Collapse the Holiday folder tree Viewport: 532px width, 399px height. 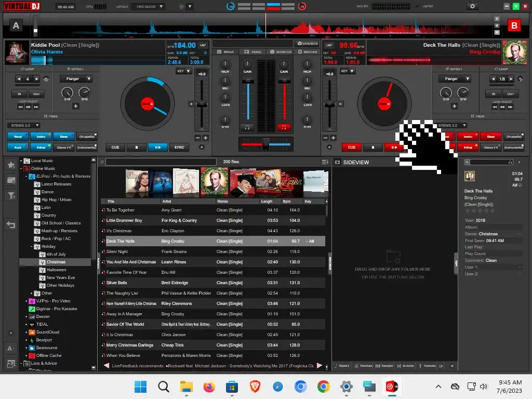(x=32, y=247)
